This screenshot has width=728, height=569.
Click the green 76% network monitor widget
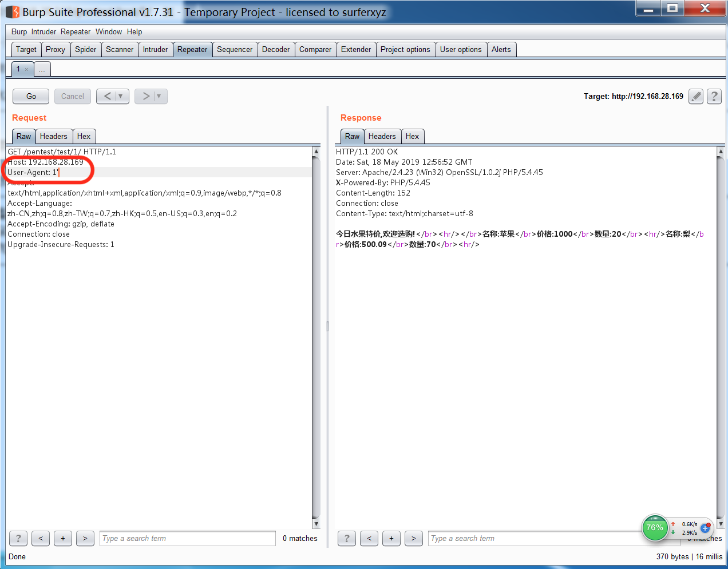point(655,527)
